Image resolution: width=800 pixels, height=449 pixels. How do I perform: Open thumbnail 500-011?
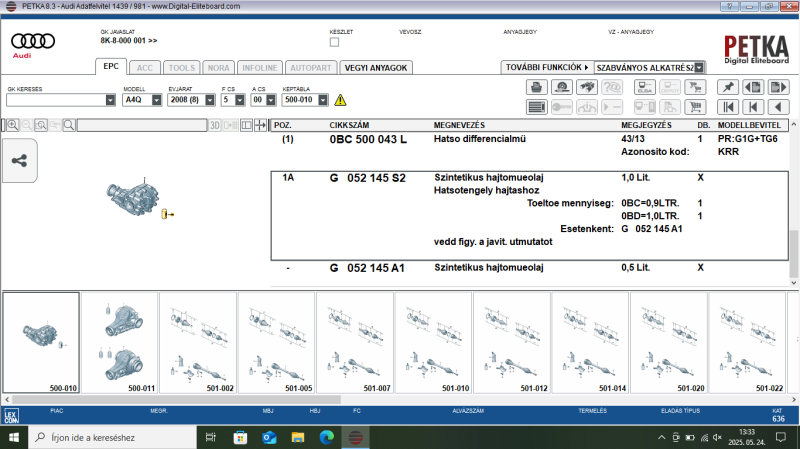(x=120, y=342)
